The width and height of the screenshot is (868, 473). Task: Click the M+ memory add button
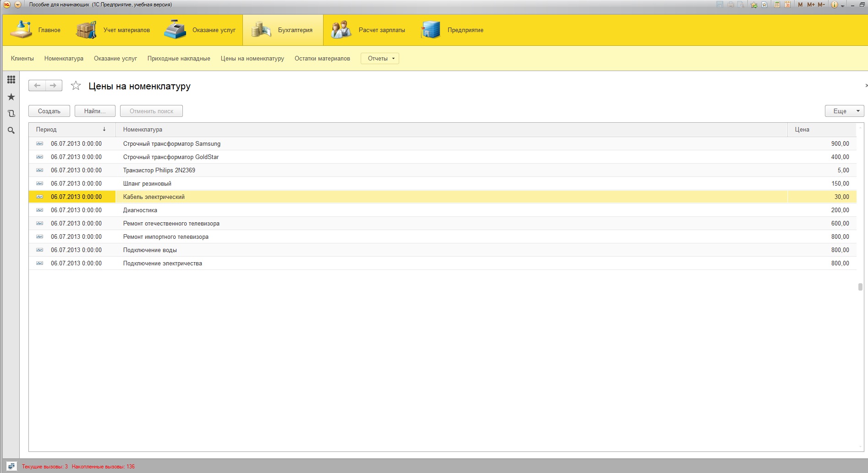pyautogui.click(x=811, y=5)
